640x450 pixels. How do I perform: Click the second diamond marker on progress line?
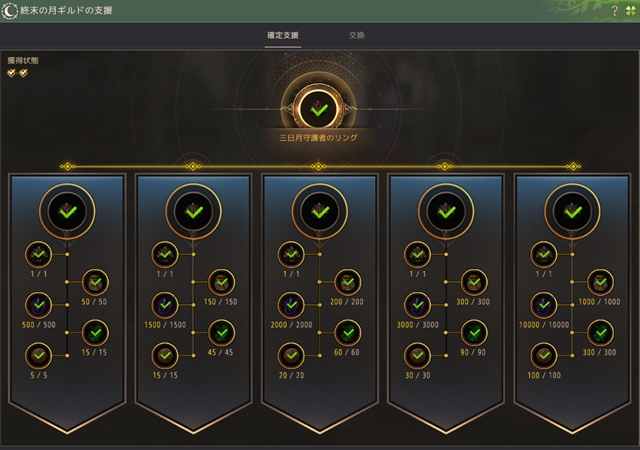[193, 166]
